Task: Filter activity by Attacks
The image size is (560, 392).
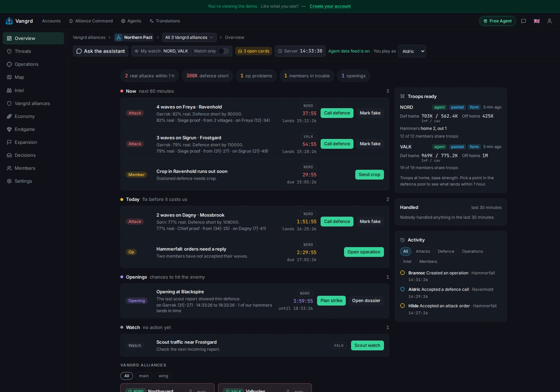Action: [x=423, y=251]
